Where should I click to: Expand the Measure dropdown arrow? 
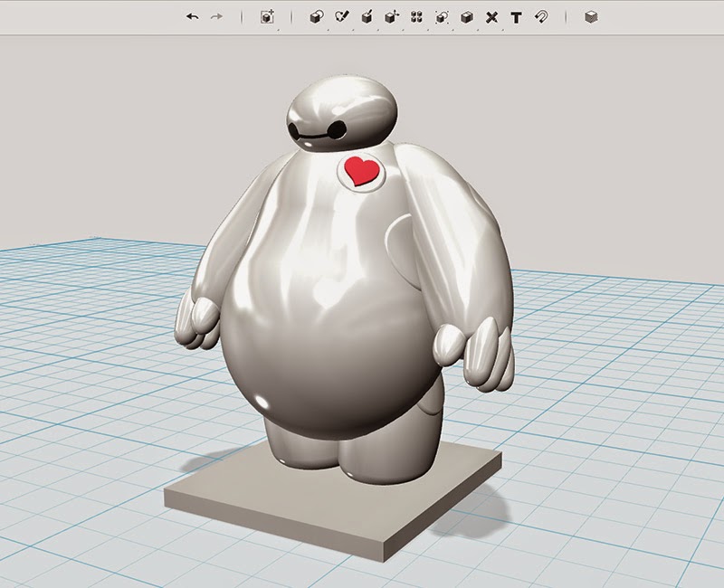coord(503,30)
